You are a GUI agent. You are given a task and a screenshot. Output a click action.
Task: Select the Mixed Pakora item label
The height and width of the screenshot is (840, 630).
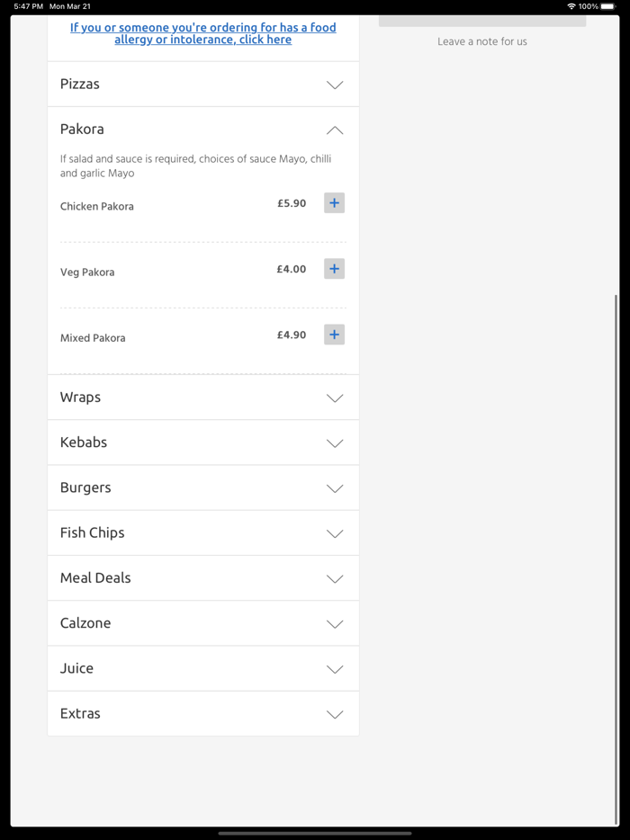(93, 338)
